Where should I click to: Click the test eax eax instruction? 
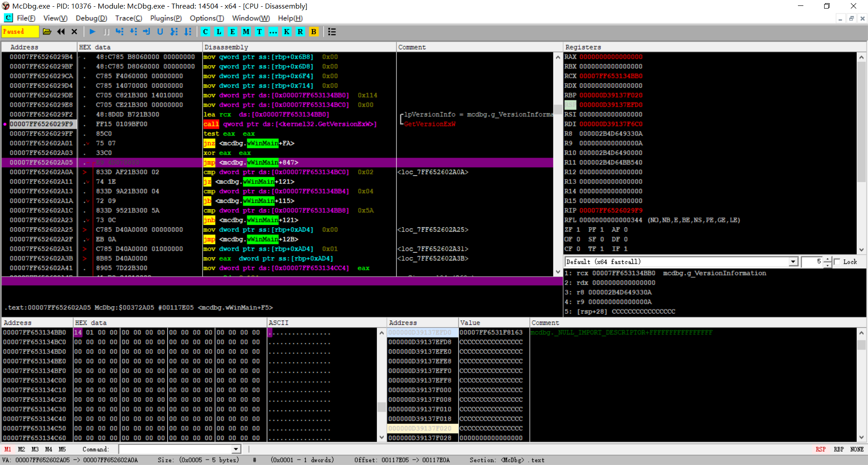click(x=229, y=134)
